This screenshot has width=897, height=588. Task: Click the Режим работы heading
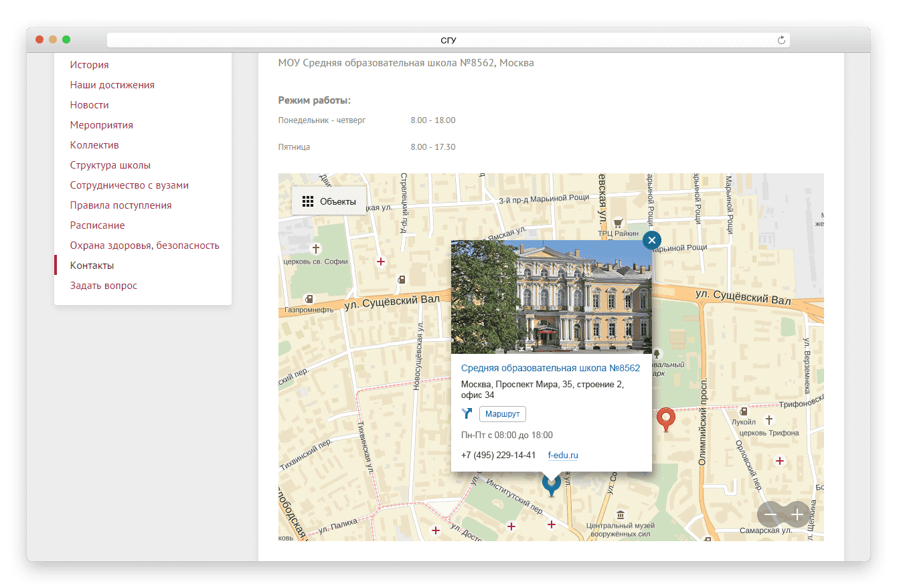(x=315, y=100)
